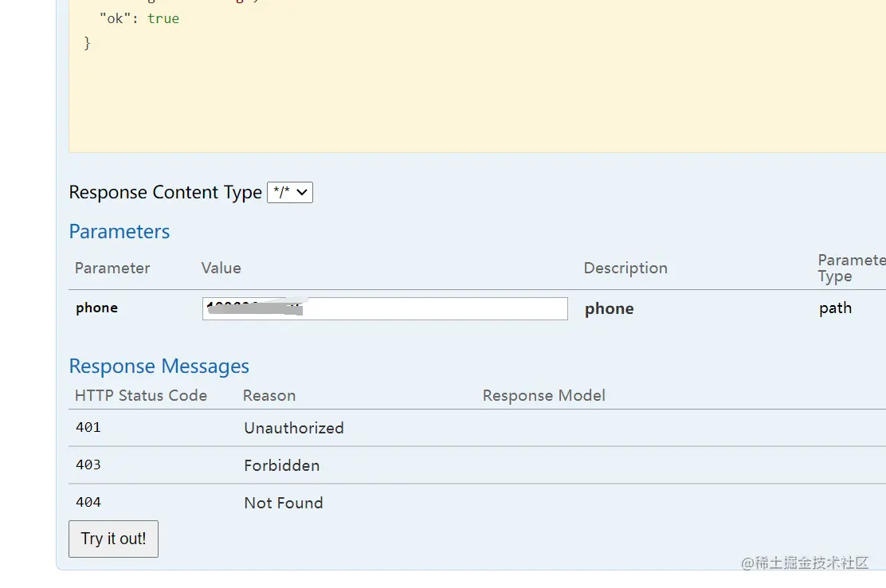Select the Unauthorized reason text
Image resolution: width=886 pixels, height=588 pixels.
[294, 428]
